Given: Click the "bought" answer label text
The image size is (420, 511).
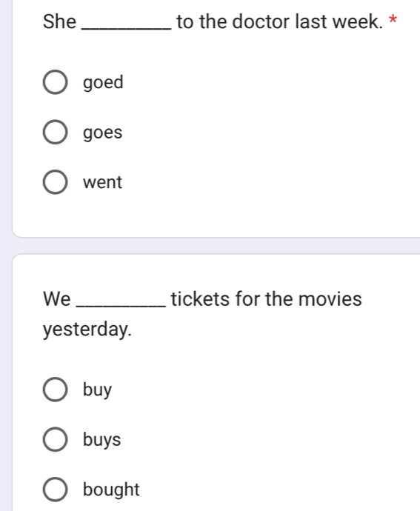Looking at the screenshot, I should point(111,490).
